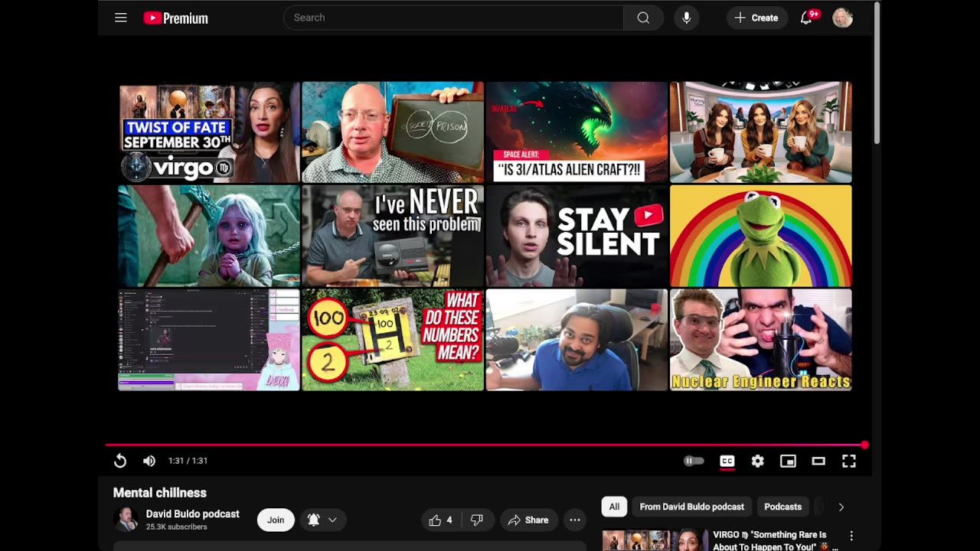Dislike this video

click(x=476, y=520)
